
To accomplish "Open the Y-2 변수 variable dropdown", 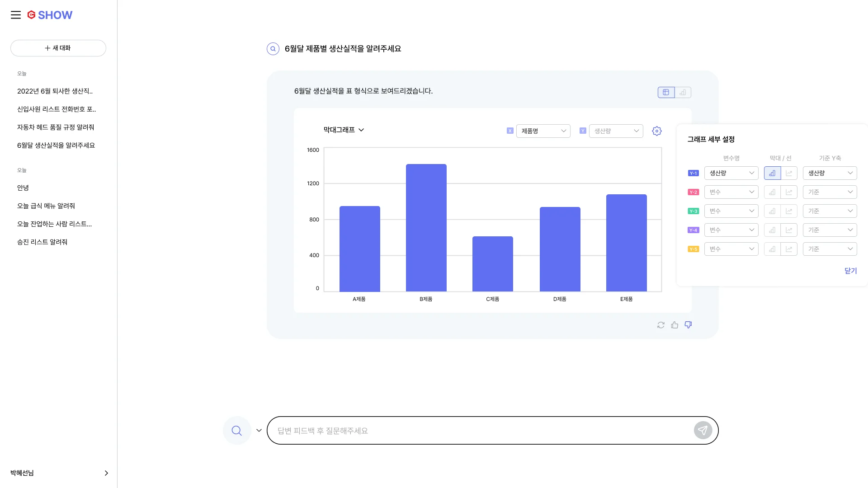I will click(x=731, y=192).
